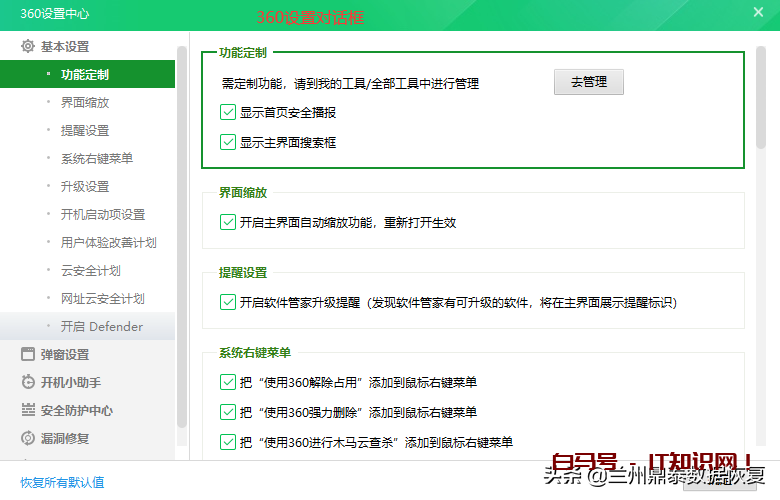Click the 系统右键菜单 section heading

255,353
